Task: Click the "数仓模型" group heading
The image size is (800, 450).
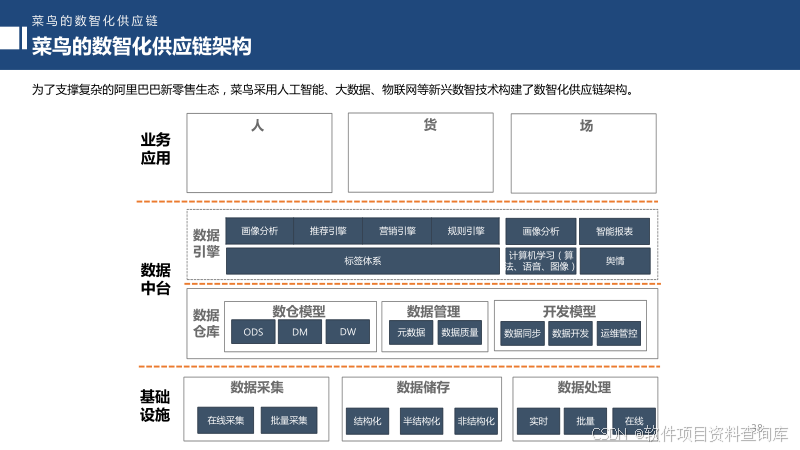Action: pos(298,311)
